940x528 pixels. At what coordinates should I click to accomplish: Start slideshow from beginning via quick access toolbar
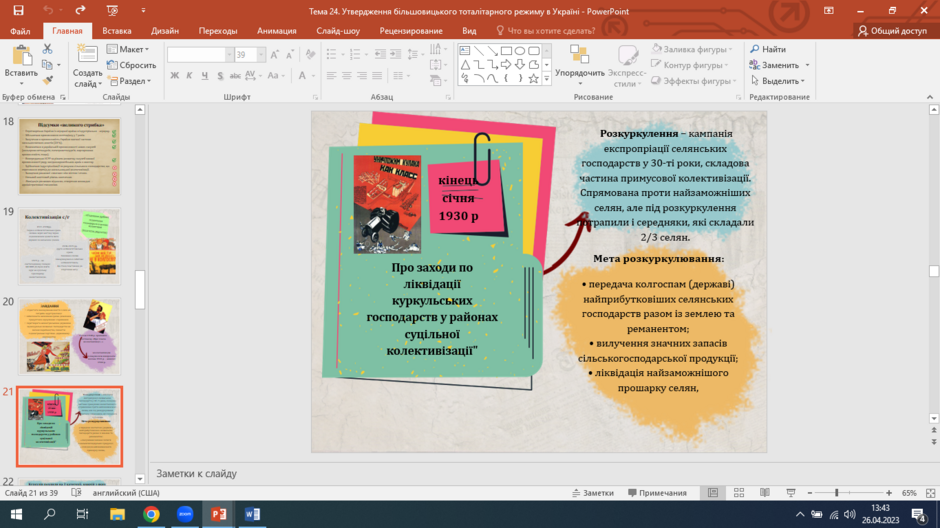pos(112,10)
